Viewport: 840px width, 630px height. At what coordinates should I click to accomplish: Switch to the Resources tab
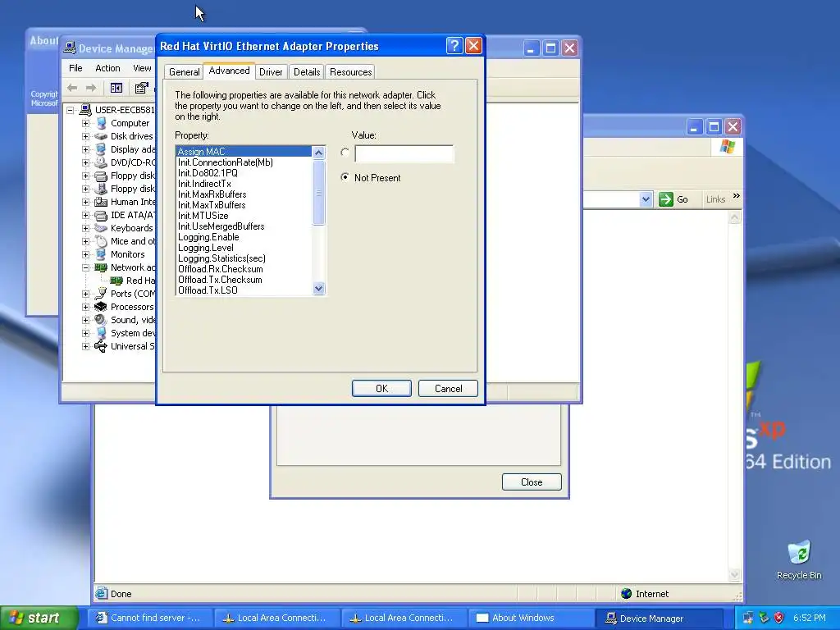coord(350,72)
